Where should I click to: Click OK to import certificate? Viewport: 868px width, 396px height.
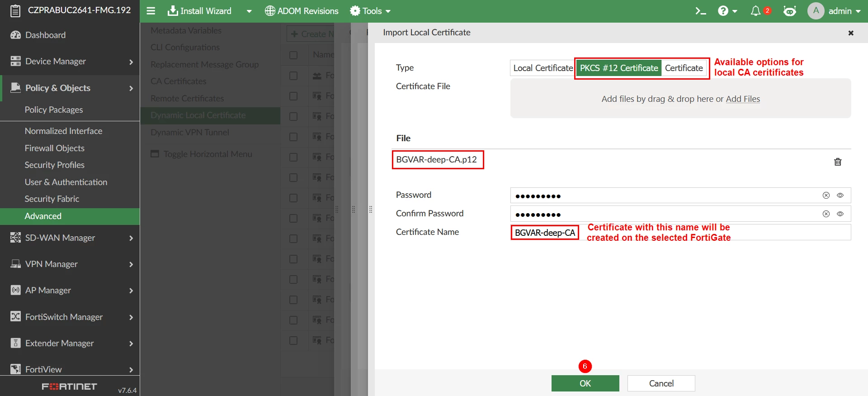[585, 383]
